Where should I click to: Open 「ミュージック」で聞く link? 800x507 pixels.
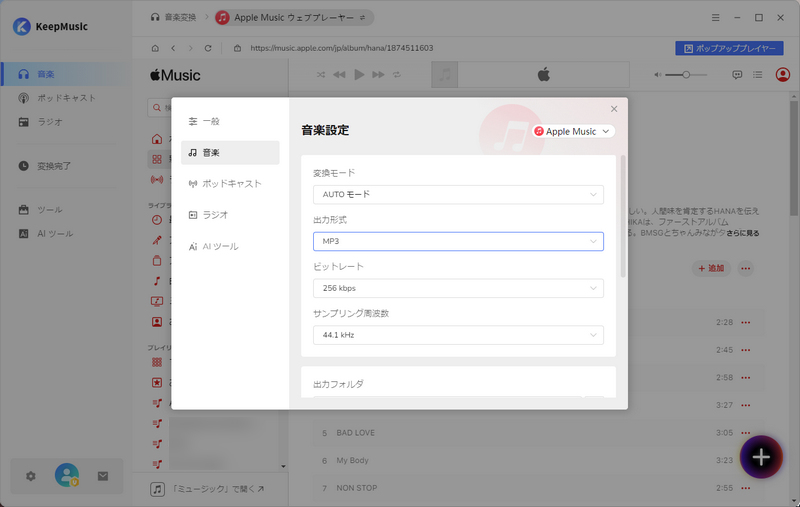[x=207, y=489]
